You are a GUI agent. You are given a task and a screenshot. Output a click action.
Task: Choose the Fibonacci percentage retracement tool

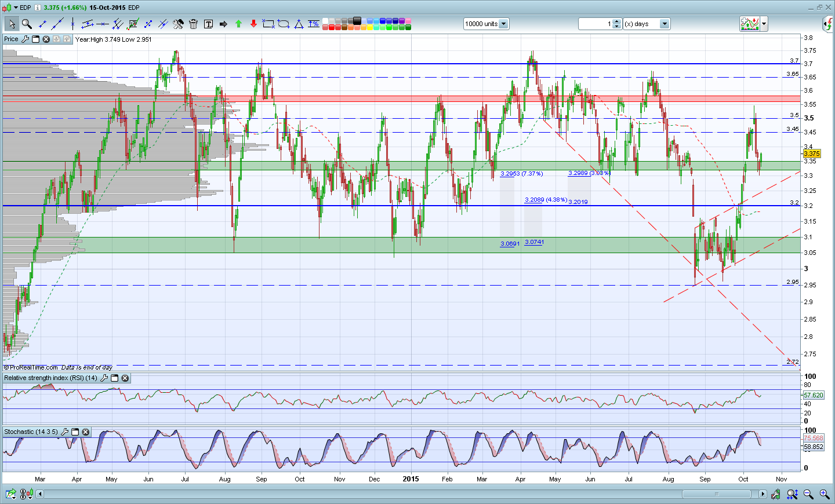[314, 24]
